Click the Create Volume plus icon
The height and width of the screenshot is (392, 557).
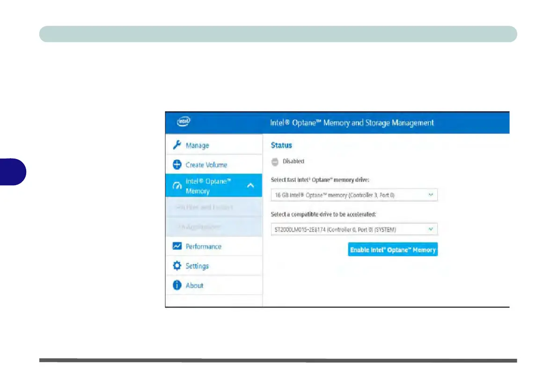177,164
